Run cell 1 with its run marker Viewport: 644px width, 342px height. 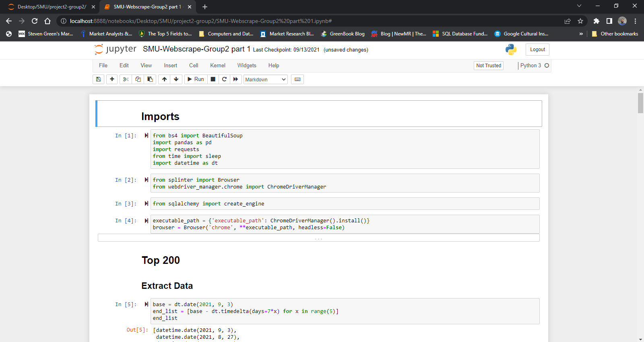(x=147, y=136)
